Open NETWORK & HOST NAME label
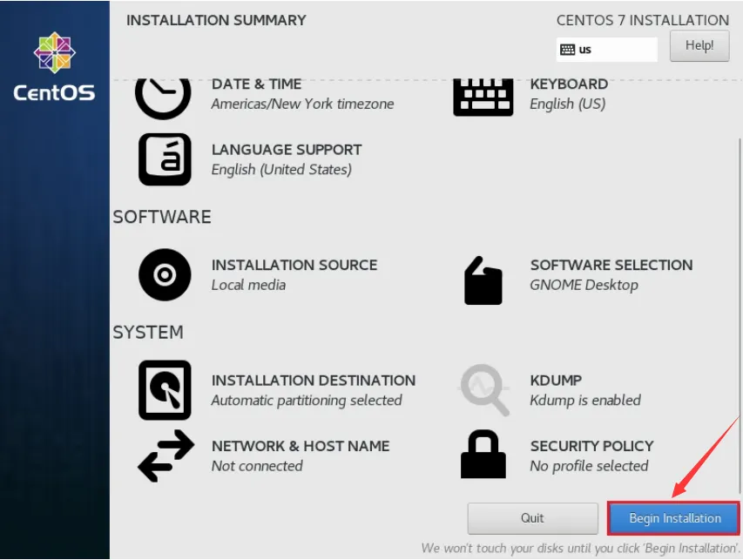The height and width of the screenshot is (560, 743). 301,446
